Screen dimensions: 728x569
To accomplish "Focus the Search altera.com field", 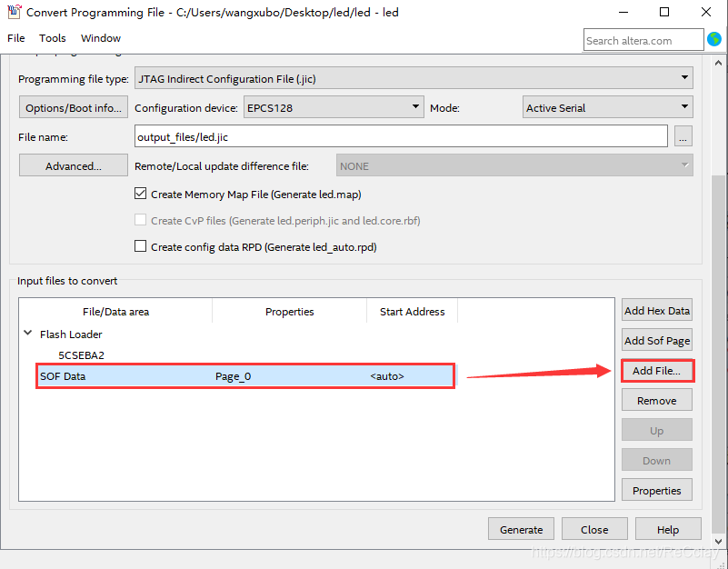I will 643,40.
